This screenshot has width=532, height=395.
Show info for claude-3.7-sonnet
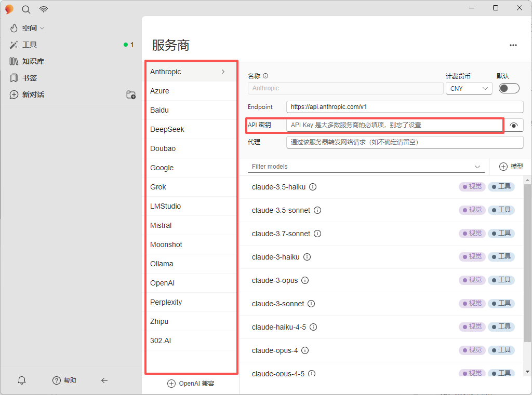click(317, 234)
